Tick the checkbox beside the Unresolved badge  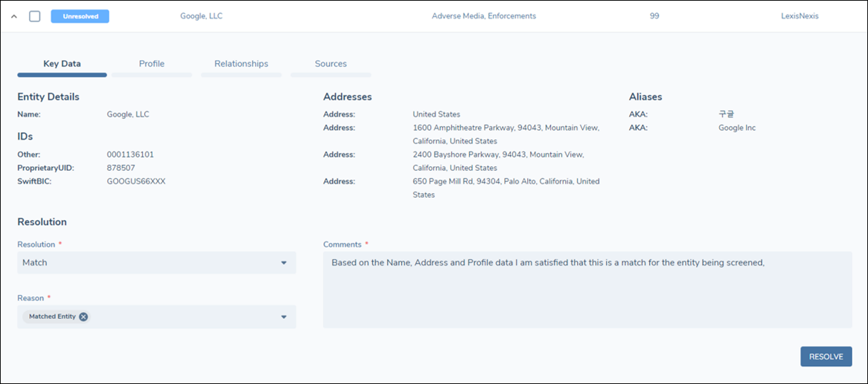(35, 17)
